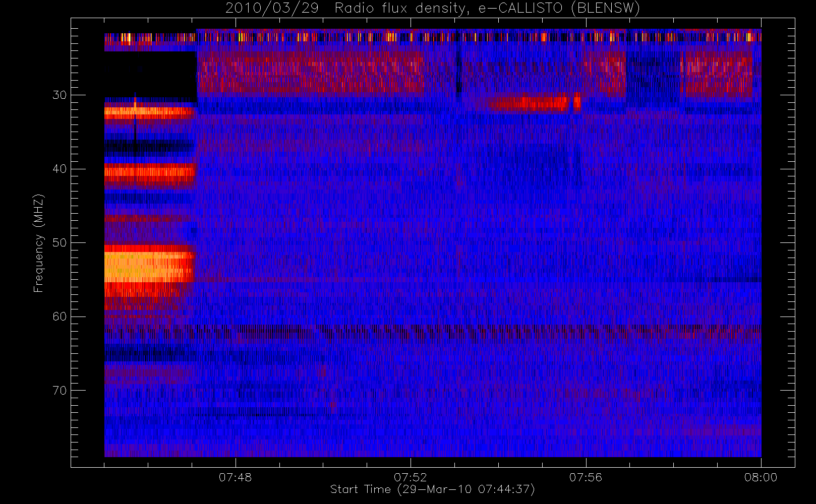The height and width of the screenshot is (504, 816).
Task: Click the plot title '2010/03/29 Radio flux density'
Action: pyautogui.click(x=432, y=8)
